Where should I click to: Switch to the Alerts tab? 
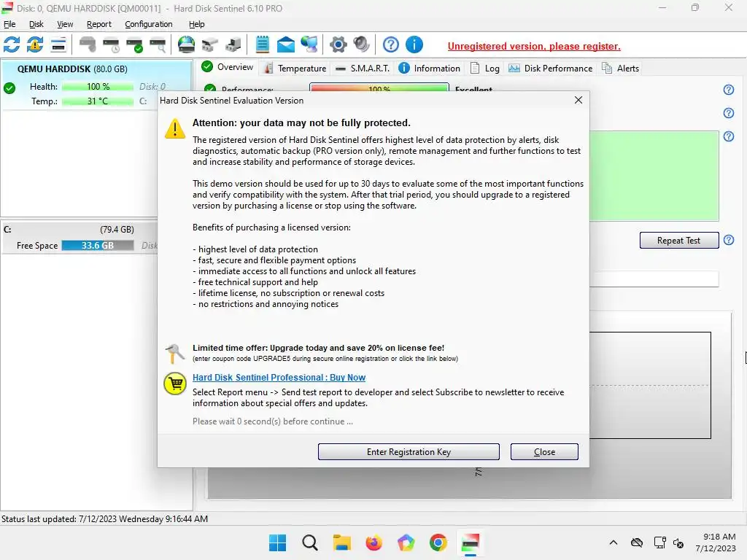[621, 68]
